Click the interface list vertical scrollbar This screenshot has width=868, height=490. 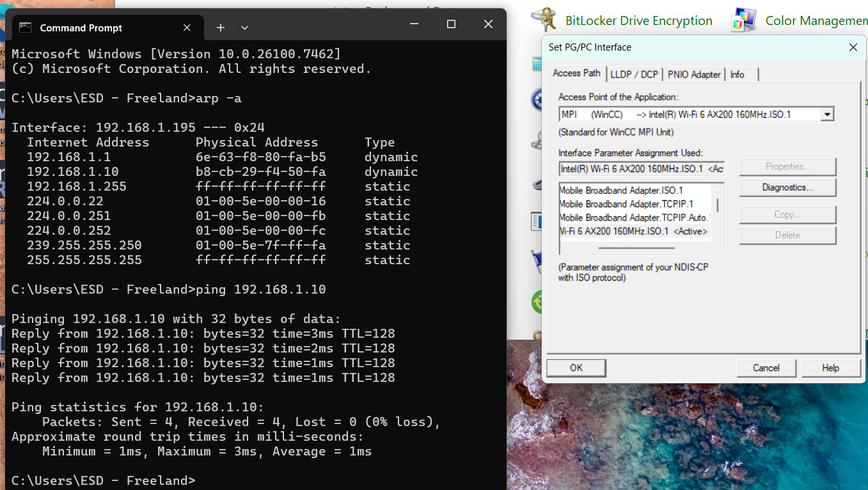[x=717, y=206]
